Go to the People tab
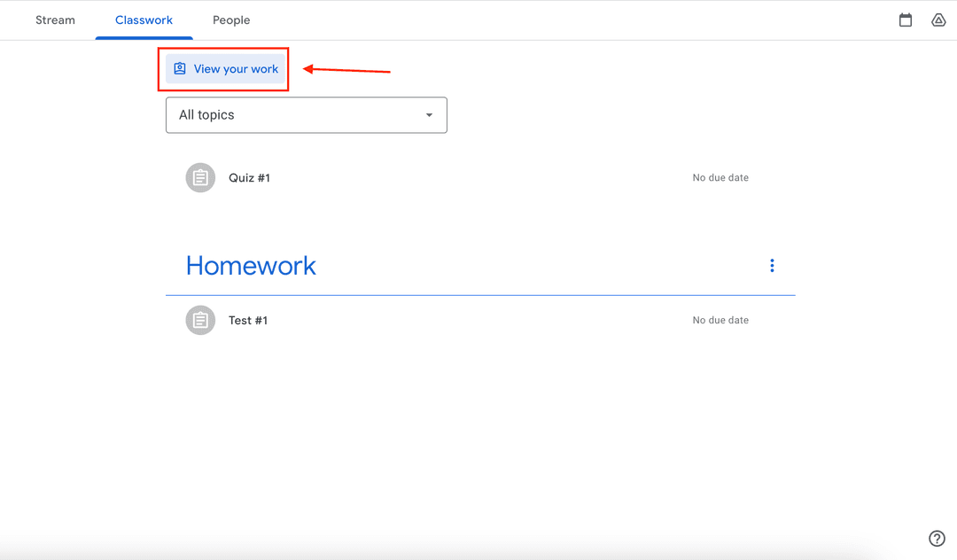 [231, 20]
